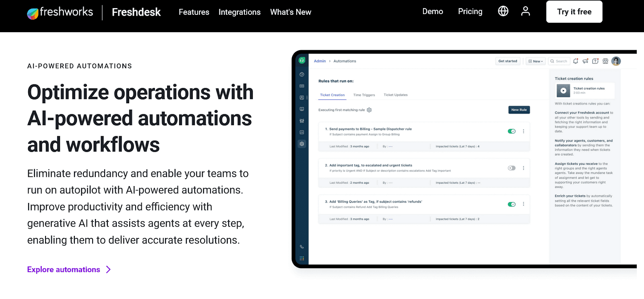Click 'AI-POWERED AUTOMATIONS' label
Viewport: 644px width, 299px height.
pos(80,66)
